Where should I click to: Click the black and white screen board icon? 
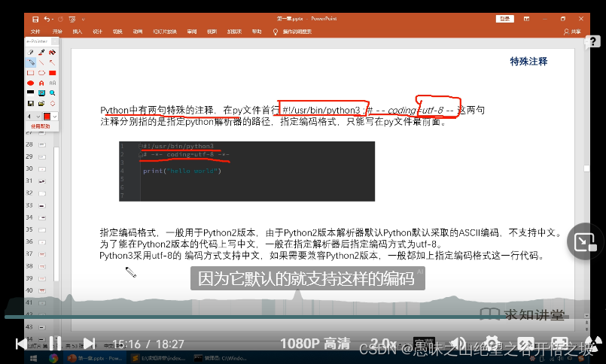[x=31, y=93]
